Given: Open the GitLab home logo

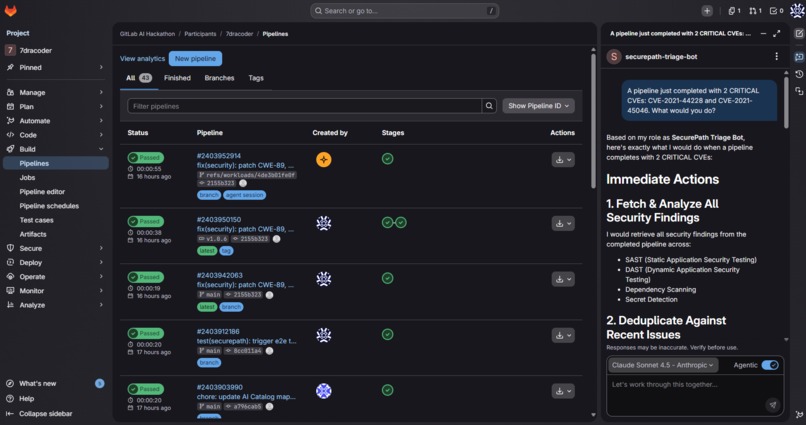Looking at the screenshot, I should pos(10,10).
